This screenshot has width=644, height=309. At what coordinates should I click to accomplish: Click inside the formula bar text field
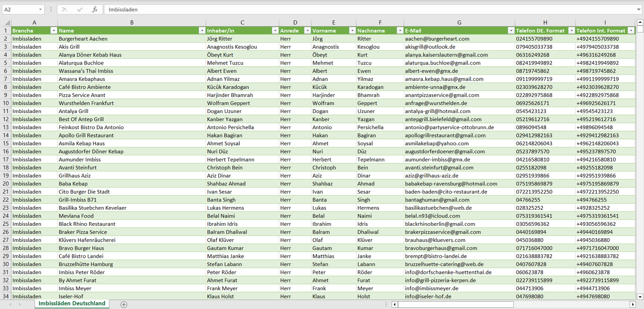[357, 9]
